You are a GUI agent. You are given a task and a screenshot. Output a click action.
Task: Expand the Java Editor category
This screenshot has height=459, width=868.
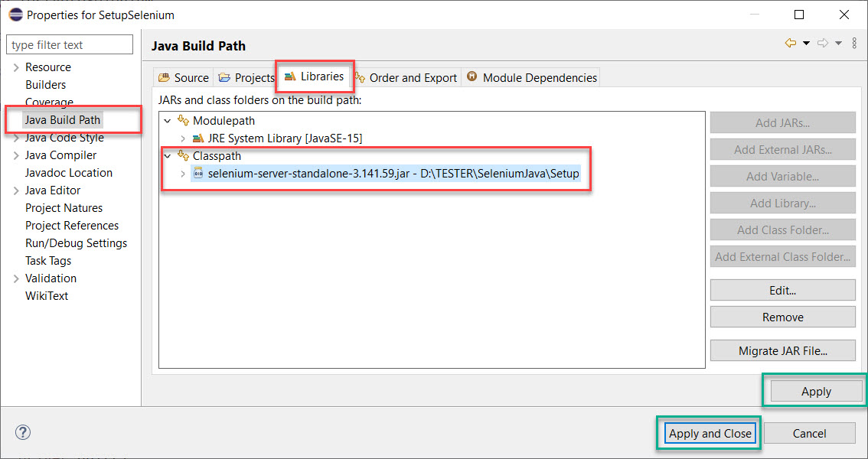[x=16, y=190]
